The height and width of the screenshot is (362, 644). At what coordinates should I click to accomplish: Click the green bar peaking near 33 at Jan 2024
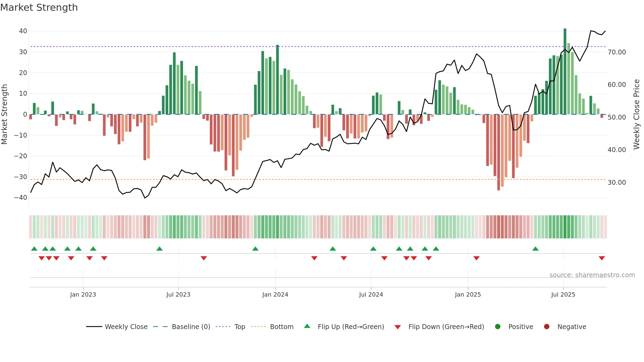click(277, 80)
